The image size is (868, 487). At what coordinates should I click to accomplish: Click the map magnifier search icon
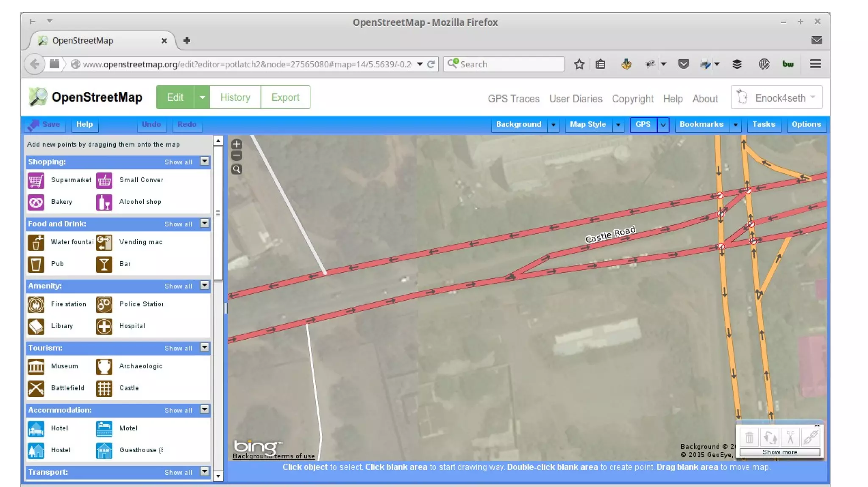(x=236, y=169)
